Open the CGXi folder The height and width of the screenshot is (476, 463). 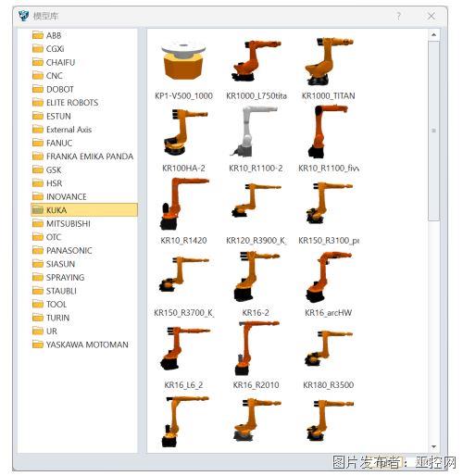pos(48,49)
